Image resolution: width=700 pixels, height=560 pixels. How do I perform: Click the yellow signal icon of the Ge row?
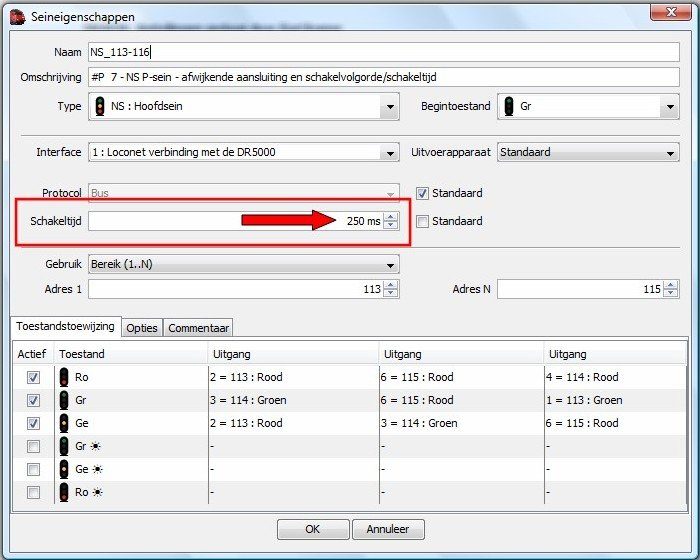(x=64, y=423)
